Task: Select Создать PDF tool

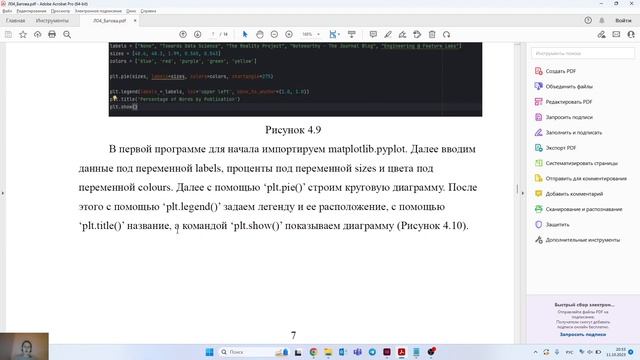Action: tap(560, 71)
